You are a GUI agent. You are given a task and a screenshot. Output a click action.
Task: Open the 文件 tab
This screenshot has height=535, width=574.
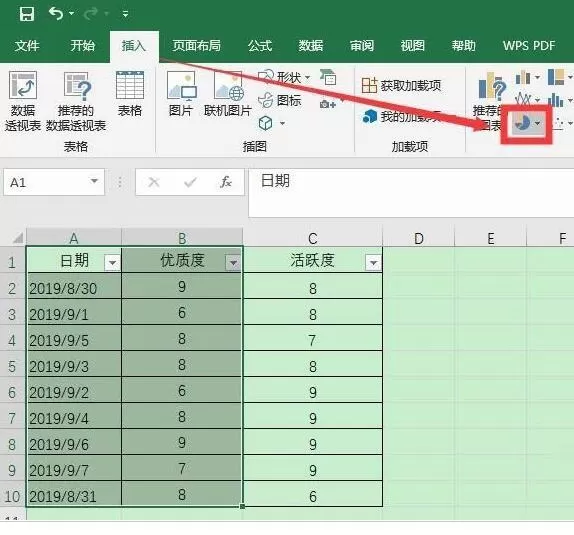27,46
